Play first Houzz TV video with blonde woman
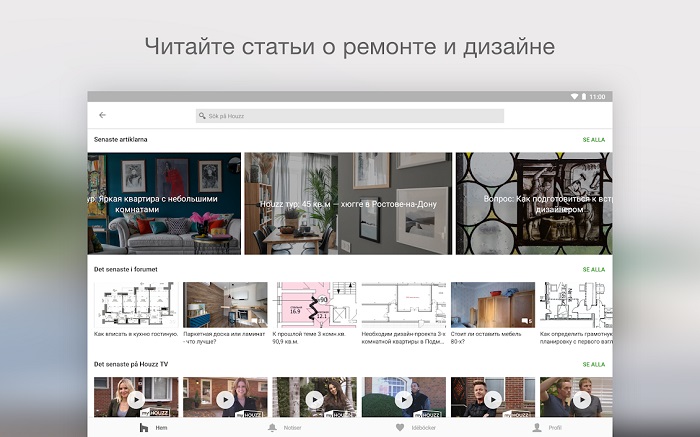Viewport: 700px width, 437px height. tap(136, 400)
